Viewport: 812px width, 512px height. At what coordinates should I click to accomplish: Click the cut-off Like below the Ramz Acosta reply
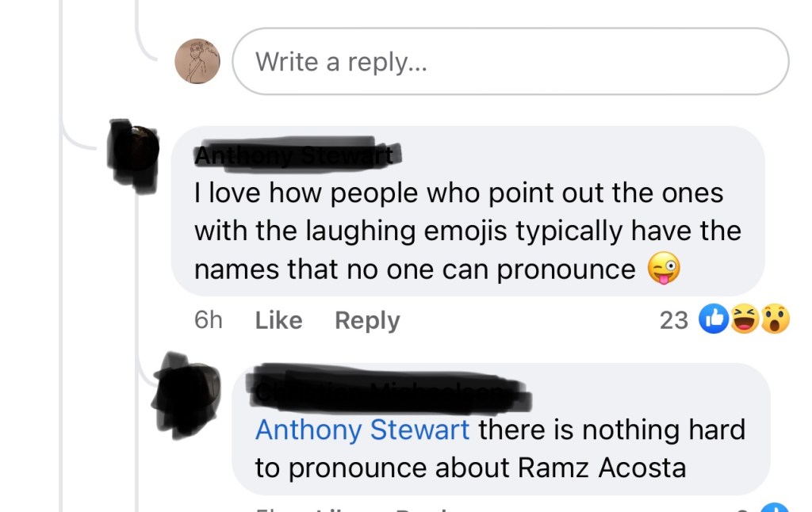point(337,509)
